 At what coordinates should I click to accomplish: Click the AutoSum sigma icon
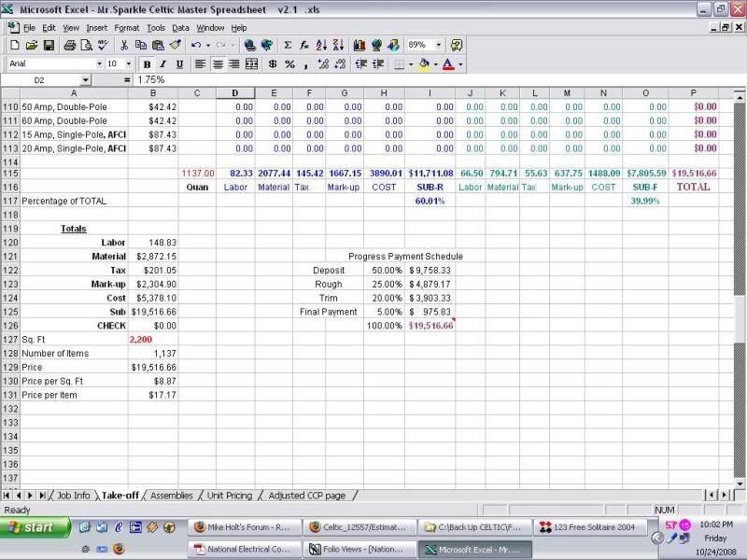click(288, 45)
